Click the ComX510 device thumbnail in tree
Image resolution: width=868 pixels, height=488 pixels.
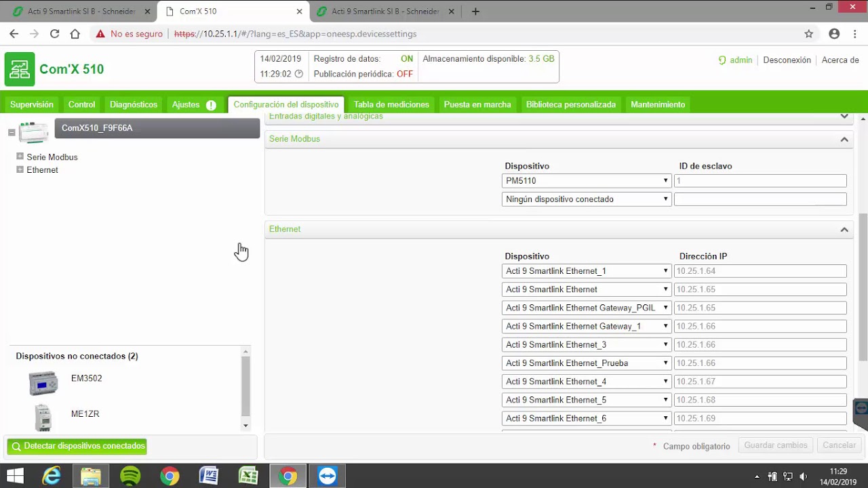33,132
